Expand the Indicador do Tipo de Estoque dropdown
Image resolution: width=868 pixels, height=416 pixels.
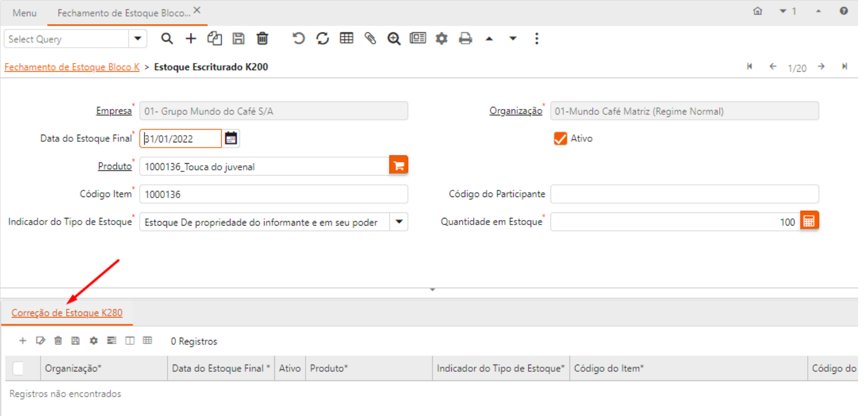pyautogui.click(x=399, y=222)
